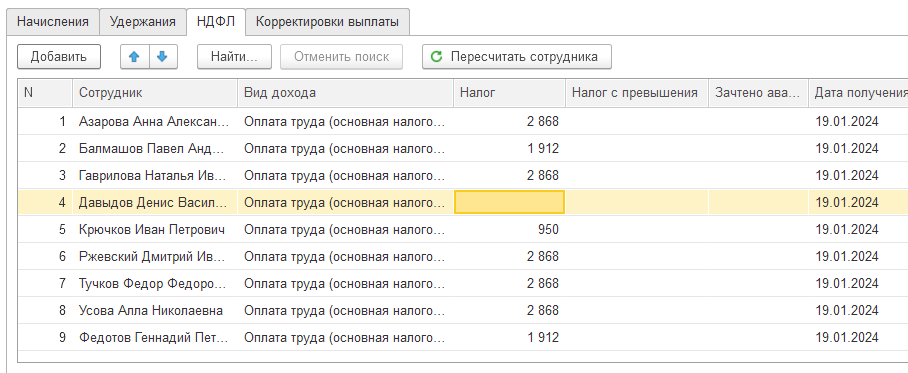Move row up with blue up arrow
This screenshot has width=908, height=373.
coord(134,57)
